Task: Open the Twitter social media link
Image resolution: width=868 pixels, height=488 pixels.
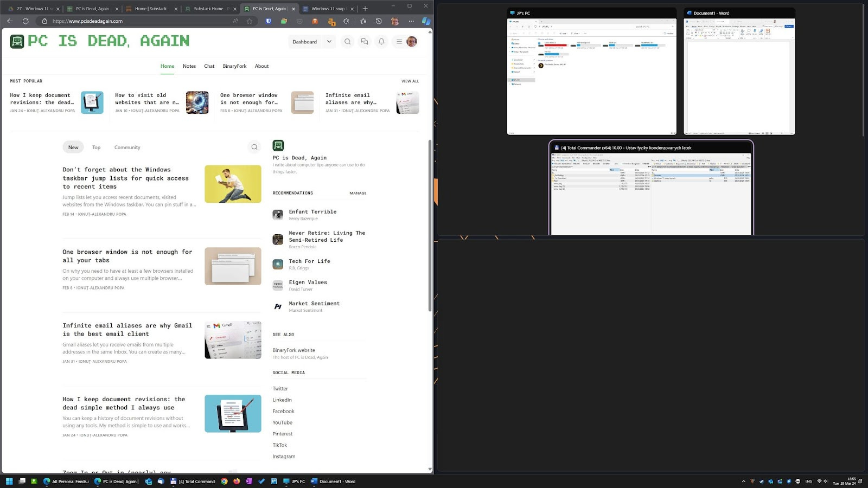Action: [x=280, y=389]
